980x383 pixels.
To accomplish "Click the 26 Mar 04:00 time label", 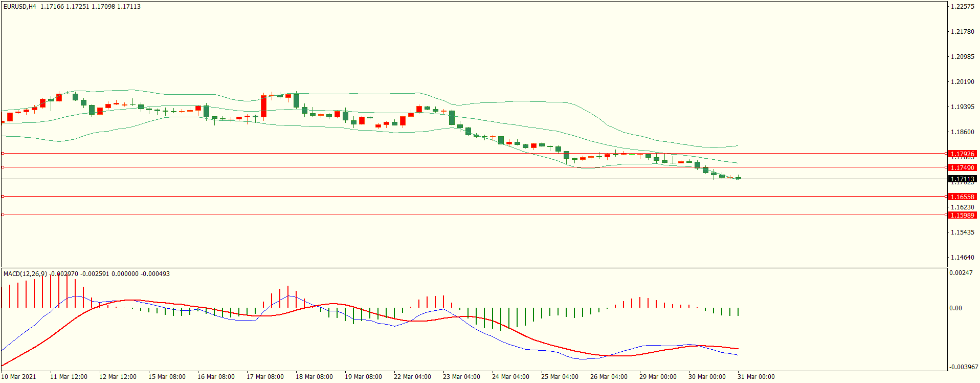I will click(609, 377).
